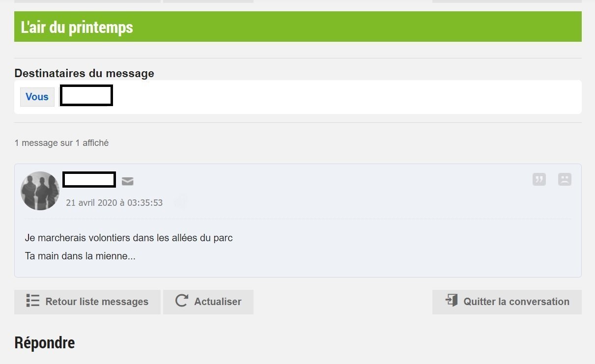
Task: Click the faint icon right of the timestamp
Action: [181, 201]
